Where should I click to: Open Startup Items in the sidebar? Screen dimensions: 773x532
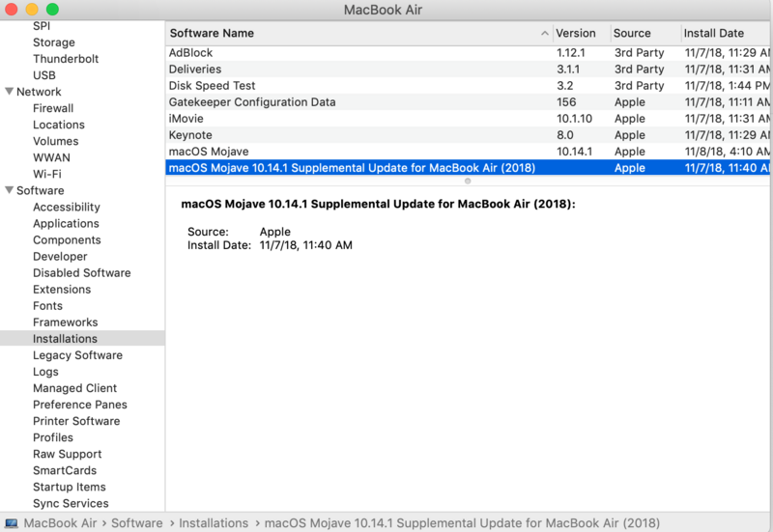pyautogui.click(x=69, y=488)
